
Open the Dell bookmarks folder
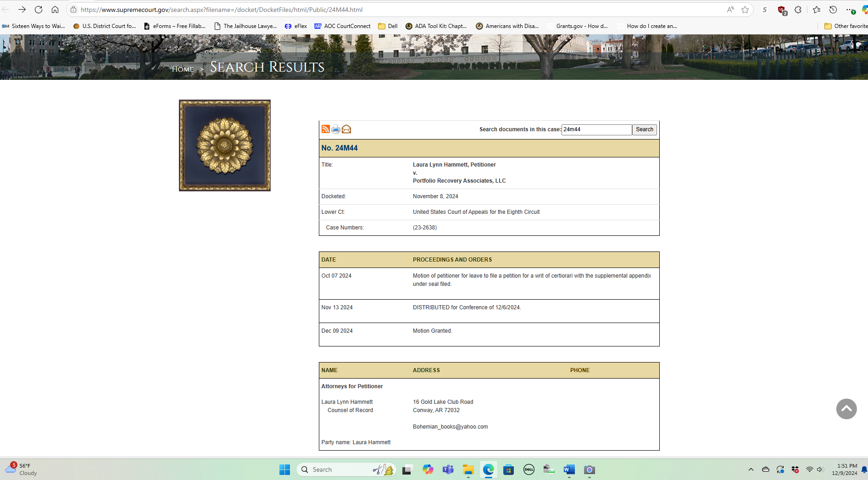pos(388,26)
